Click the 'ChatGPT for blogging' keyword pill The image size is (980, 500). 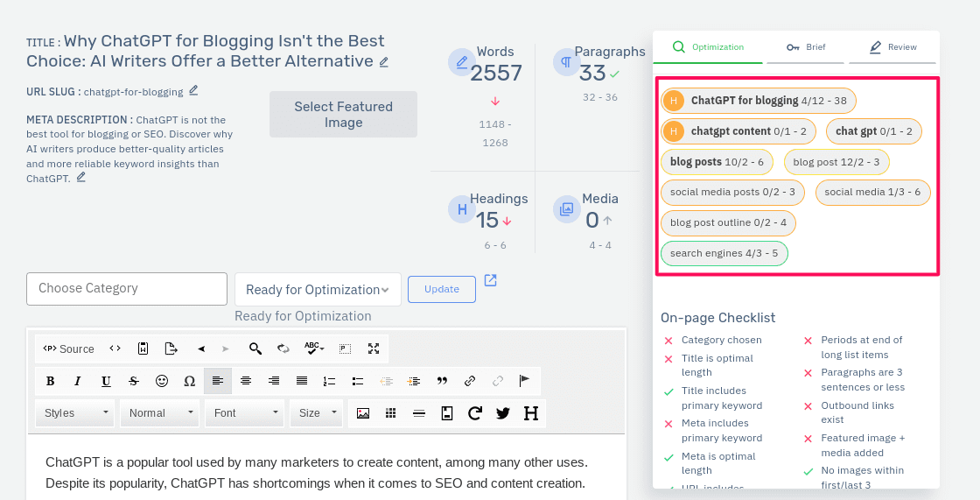pos(759,101)
